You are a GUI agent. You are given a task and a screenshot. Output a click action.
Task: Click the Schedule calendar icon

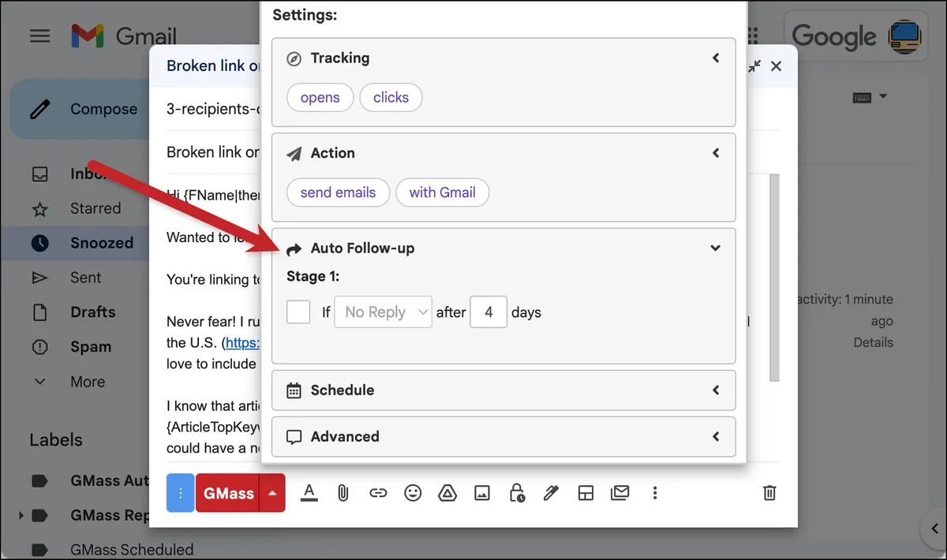click(x=294, y=390)
